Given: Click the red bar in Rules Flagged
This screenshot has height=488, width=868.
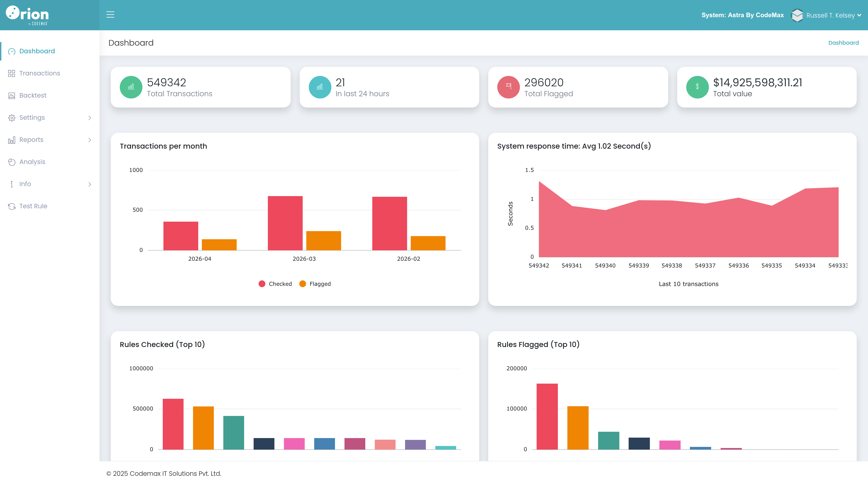Looking at the screenshot, I should click(x=547, y=417).
